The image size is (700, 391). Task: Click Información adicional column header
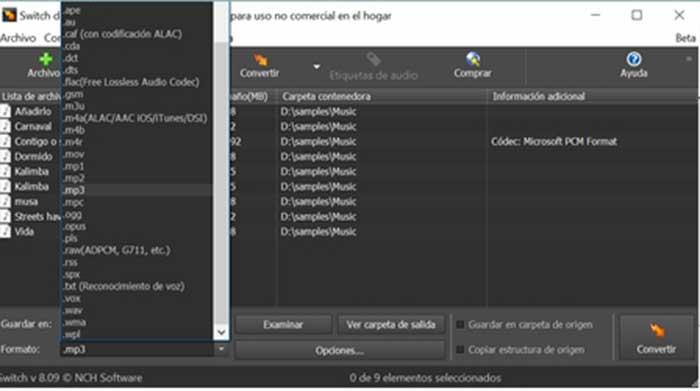[592, 96]
